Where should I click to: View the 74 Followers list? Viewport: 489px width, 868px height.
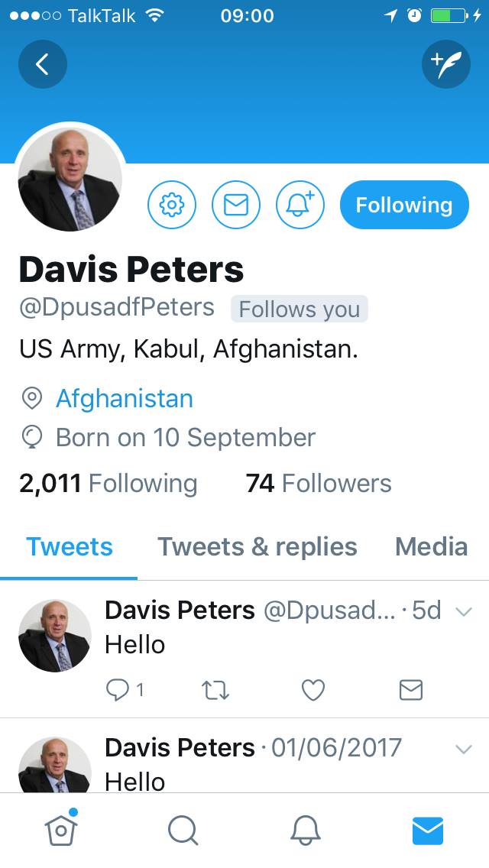click(x=319, y=483)
